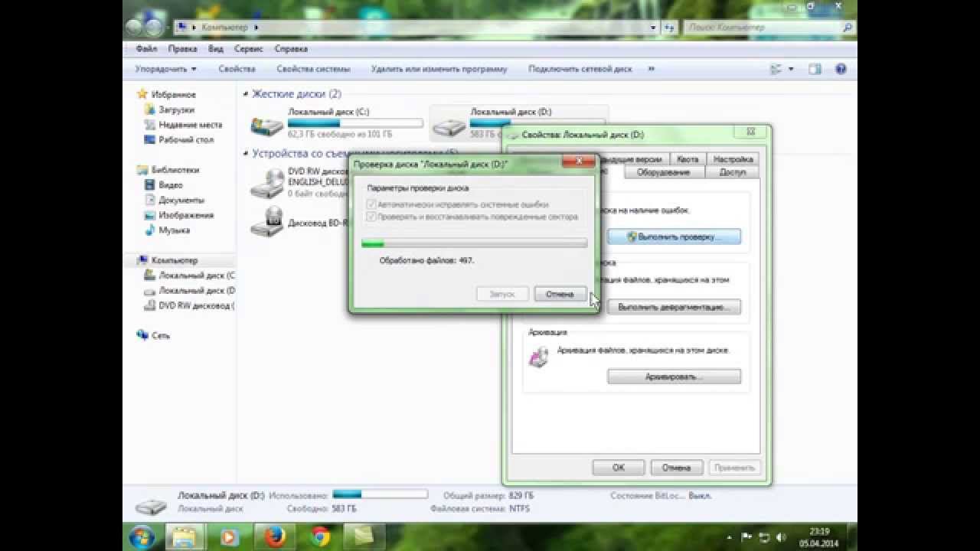Select the Local Disk (C:) drive icon
Screen dimensions: 980x551
(266, 125)
